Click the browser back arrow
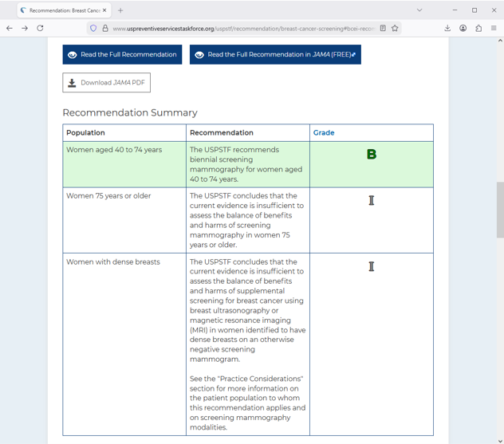This screenshot has width=504, height=444. click(x=10, y=28)
